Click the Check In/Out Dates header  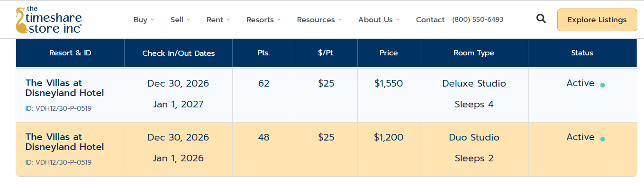[179, 53]
